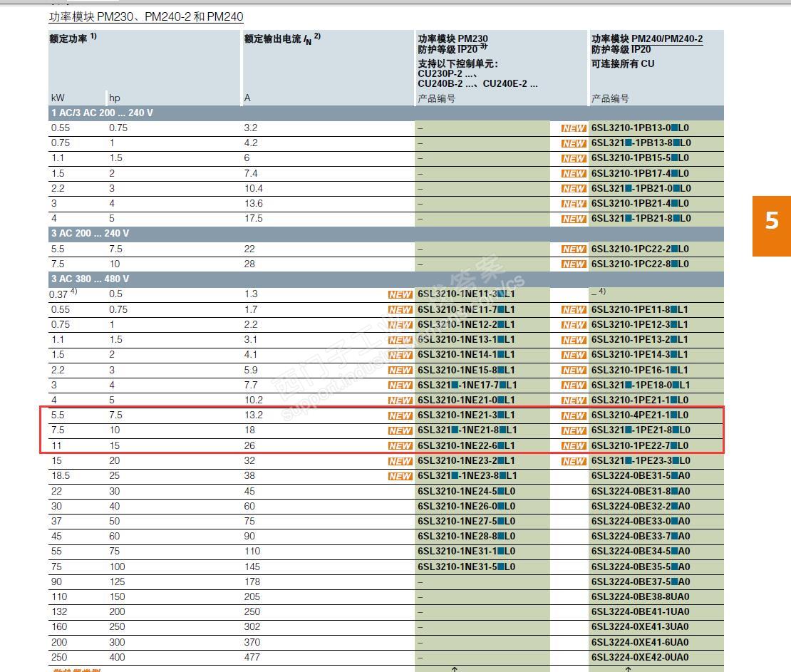791x672 pixels.
Task: Select product number 6SL3210-1PE16-1 L1
Action: point(640,370)
